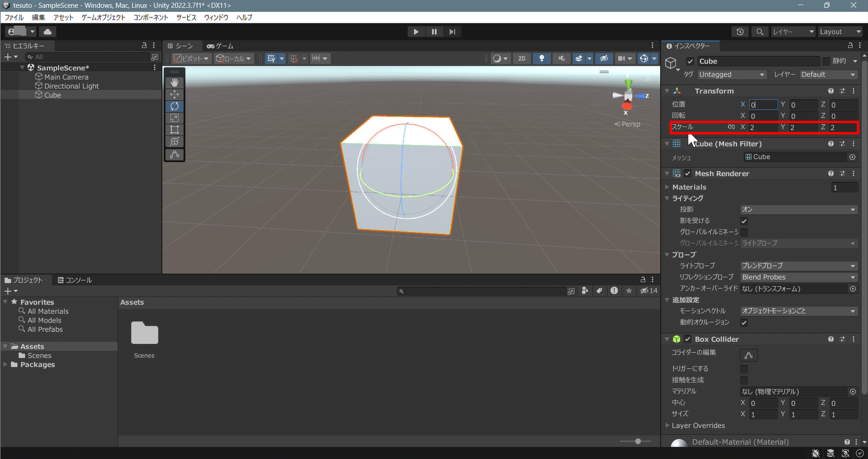868x459 pixels.
Task: Enable トリガーにする checkbox
Action: click(744, 369)
